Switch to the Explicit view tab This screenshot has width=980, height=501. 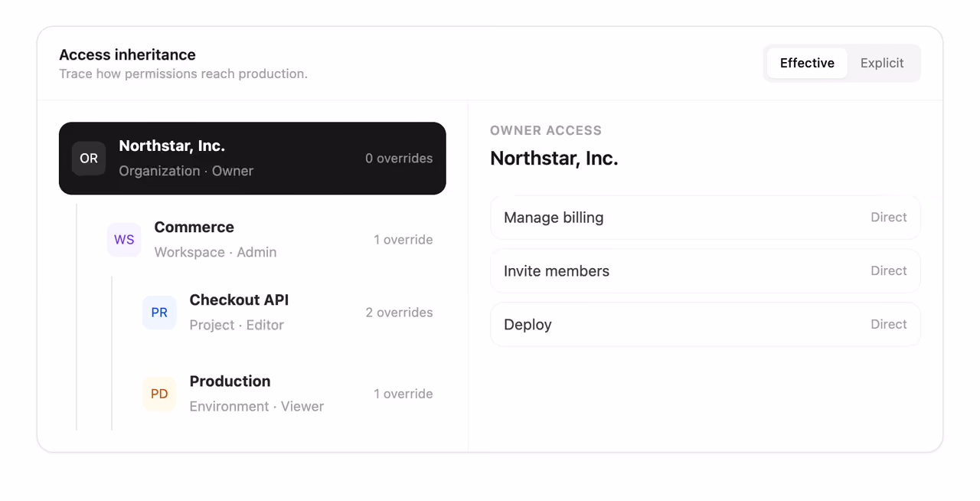(x=882, y=63)
